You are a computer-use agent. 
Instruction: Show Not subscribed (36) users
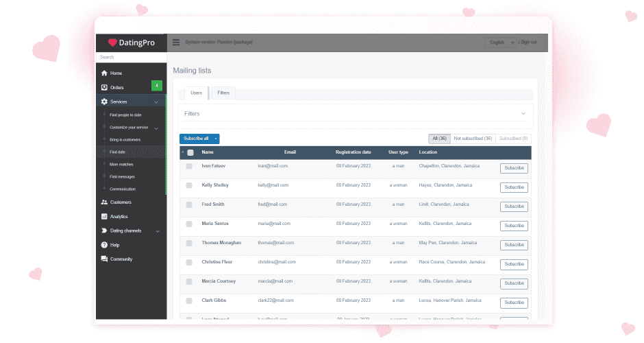tap(473, 139)
